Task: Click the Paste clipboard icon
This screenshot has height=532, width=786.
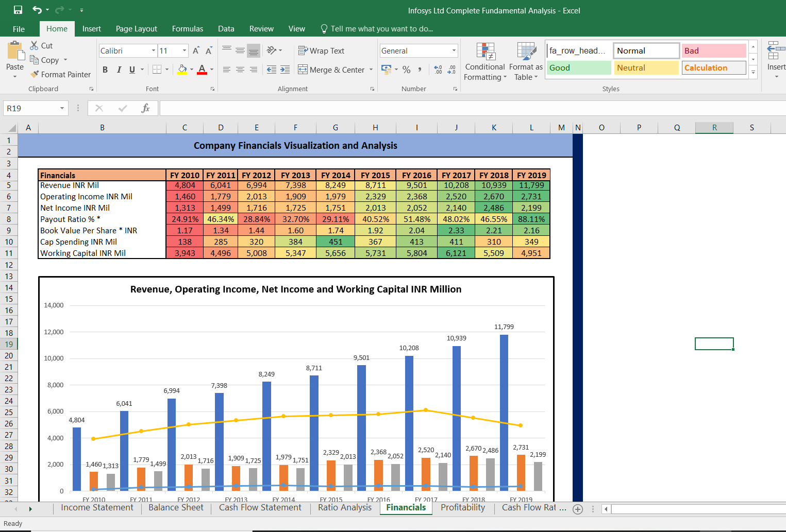Action: point(15,52)
